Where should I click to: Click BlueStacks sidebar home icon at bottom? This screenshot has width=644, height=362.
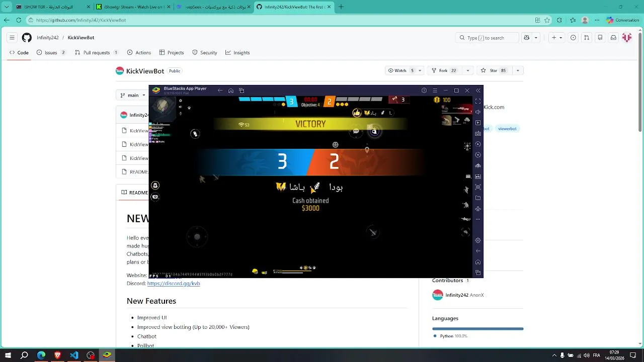point(478,262)
